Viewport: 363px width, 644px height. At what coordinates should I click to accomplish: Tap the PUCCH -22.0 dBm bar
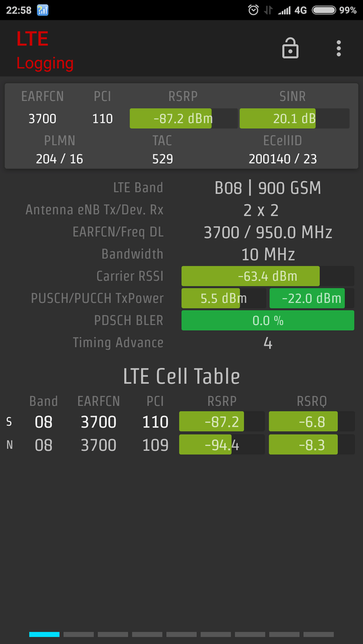(x=311, y=298)
